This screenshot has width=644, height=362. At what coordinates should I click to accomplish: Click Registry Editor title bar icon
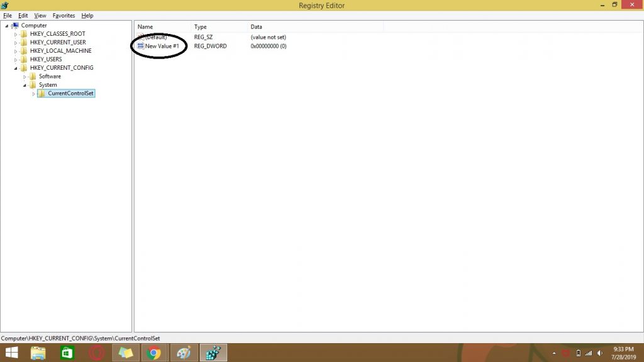coord(4,5)
